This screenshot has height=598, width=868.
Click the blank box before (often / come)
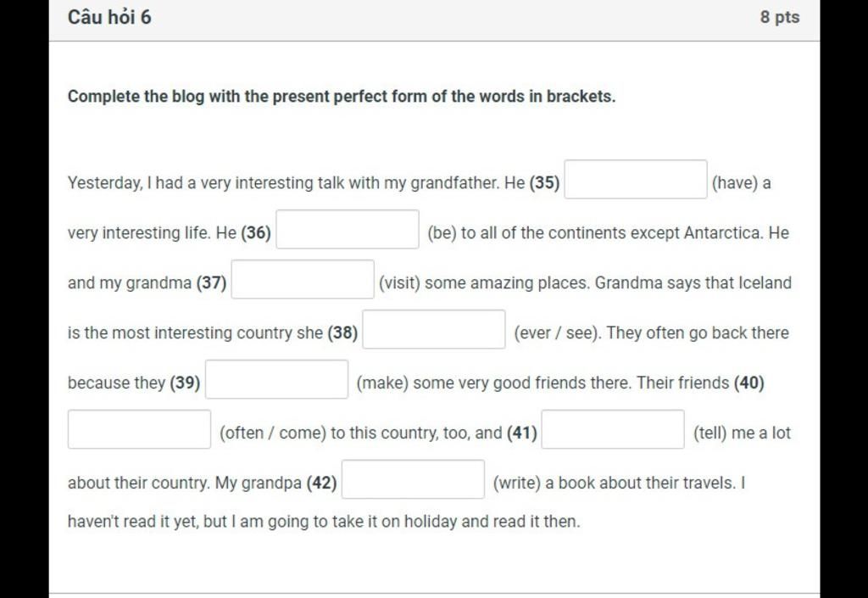(x=140, y=429)
